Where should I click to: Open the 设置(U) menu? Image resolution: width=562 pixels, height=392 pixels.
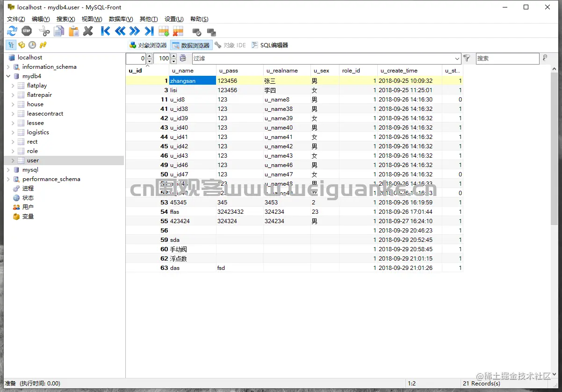coord(174,19)
